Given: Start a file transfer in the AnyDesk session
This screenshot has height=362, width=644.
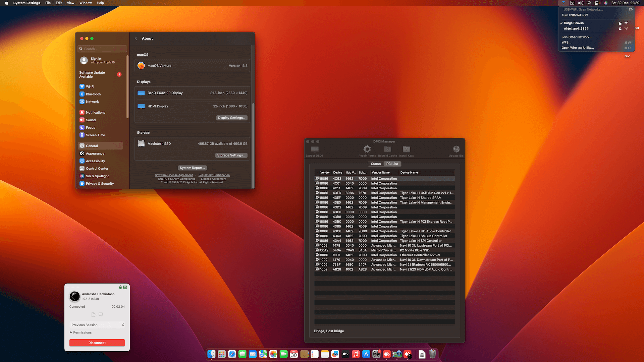Looking at the screenshot, I should (x=94, y=314).
